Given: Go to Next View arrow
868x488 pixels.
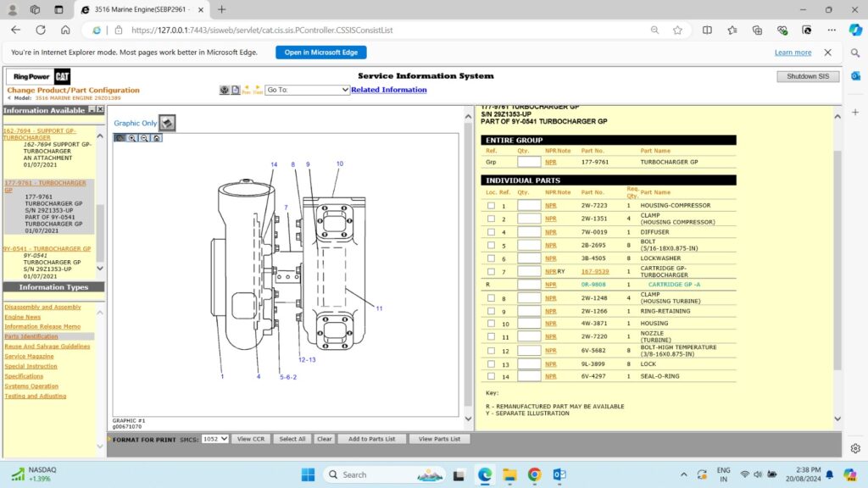Looking at the screenshot, I should [x=257, y=88].
